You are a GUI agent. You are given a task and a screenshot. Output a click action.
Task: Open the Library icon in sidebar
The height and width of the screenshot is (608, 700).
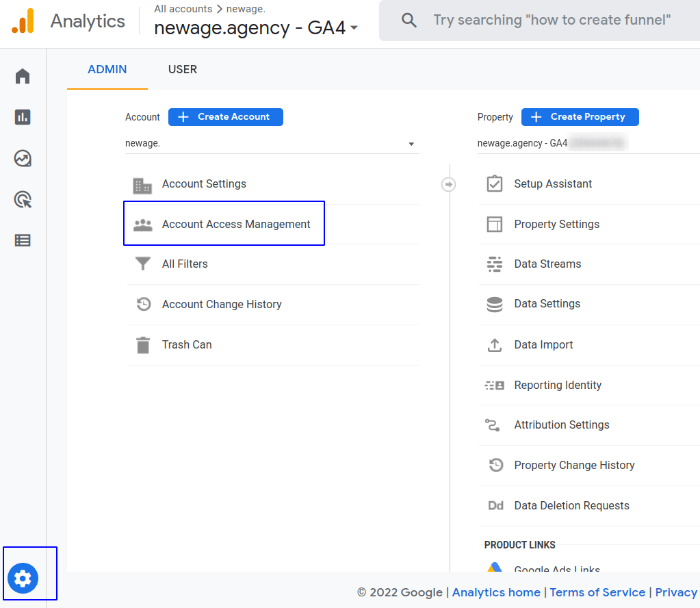pyautogui.click(x=22, y=240)
